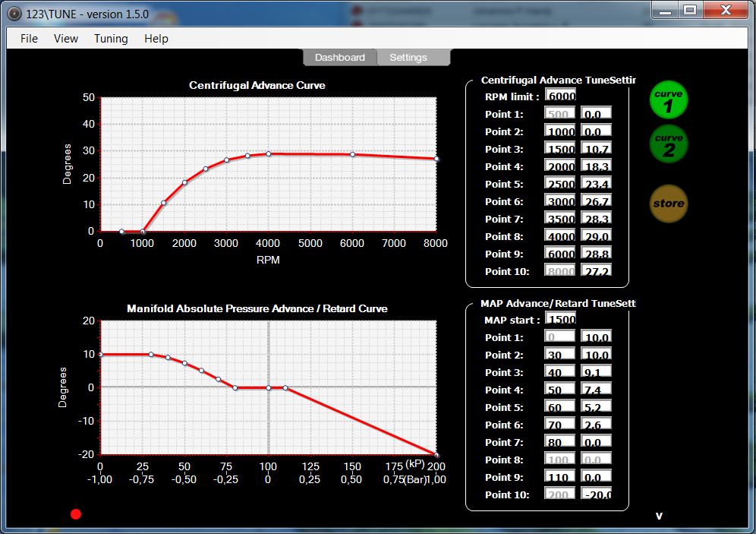
Task: Click the 4000 RPM point on centrifugal curve
Action: [x=268, y=153]
